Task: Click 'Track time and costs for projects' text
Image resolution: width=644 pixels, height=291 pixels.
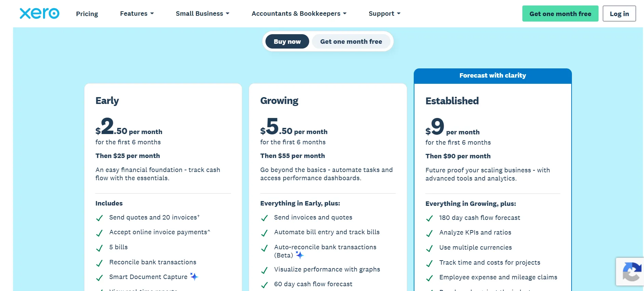Action: [490, 262]
